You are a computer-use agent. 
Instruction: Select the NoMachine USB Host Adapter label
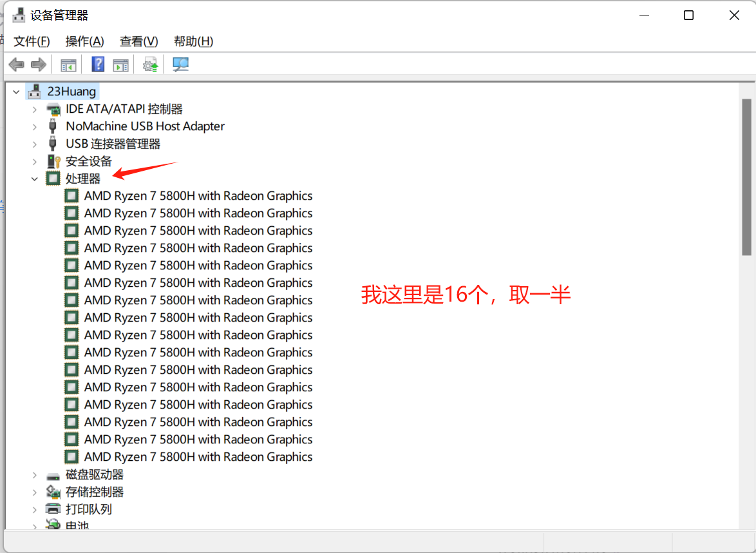click(145, 126)
